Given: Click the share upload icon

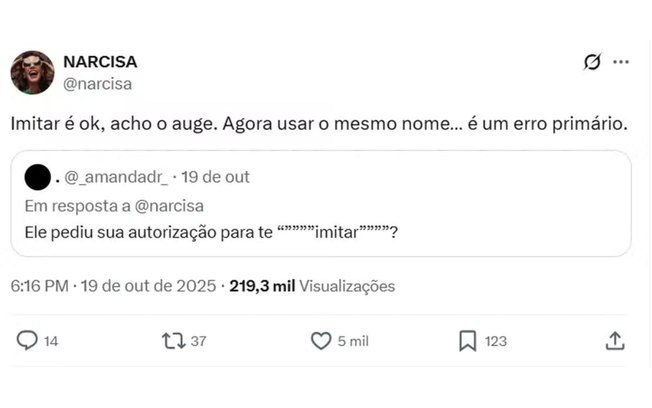Looking at the screenshot, I should point(615,341).
